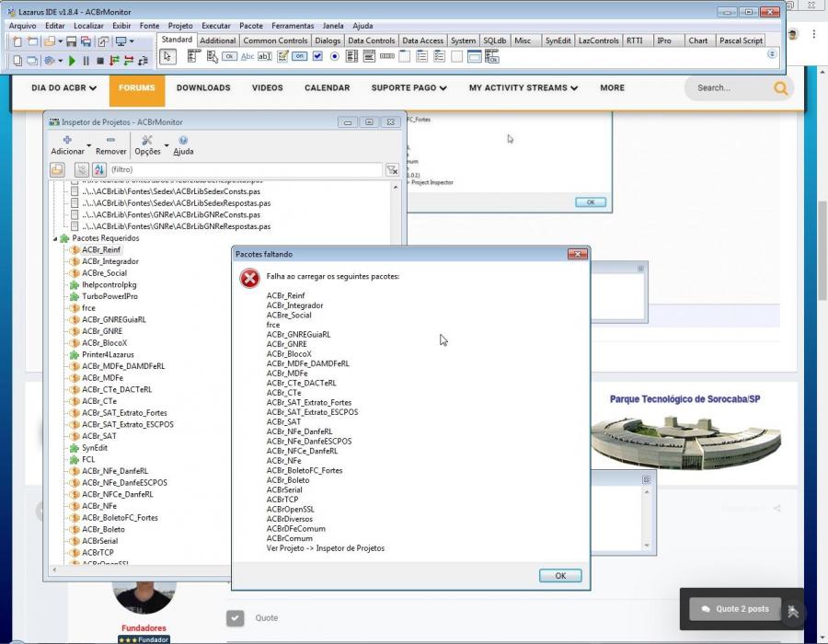The width and height of the screenshot is (828, 644).
Task: Click the Stop debug square icon
Action: coord(99,61)
